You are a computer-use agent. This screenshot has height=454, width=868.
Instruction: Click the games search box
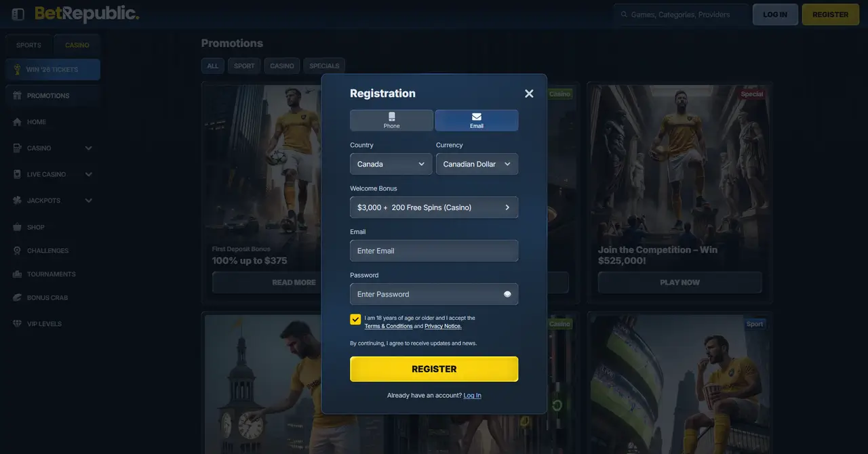682,14
